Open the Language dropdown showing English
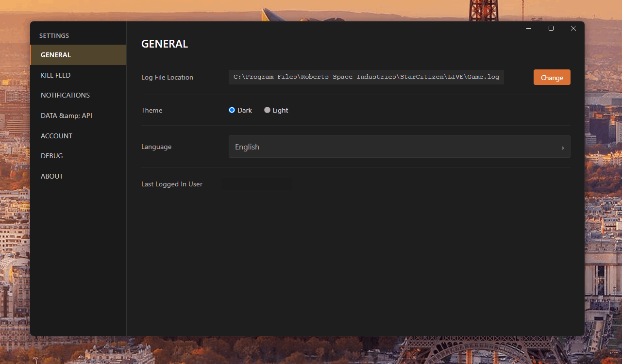The image size is (622, 364). [x=399, y=147]
